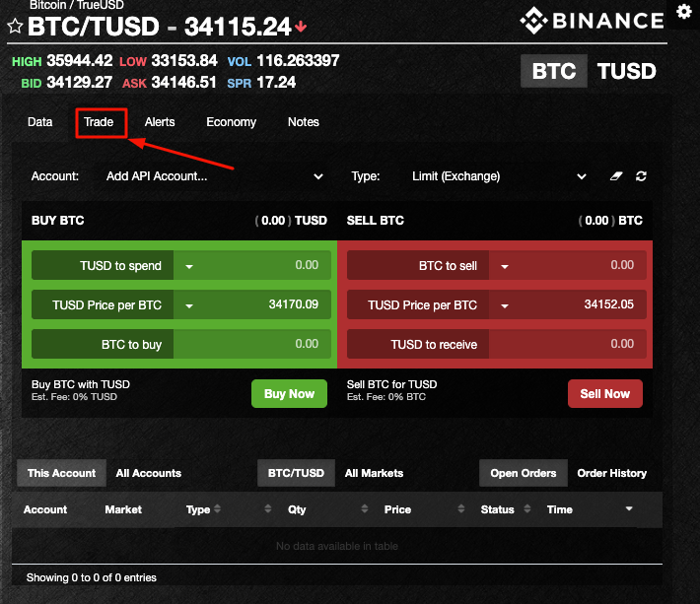Show Open Orders list
The image size is (700, 604).
point(524,473)
